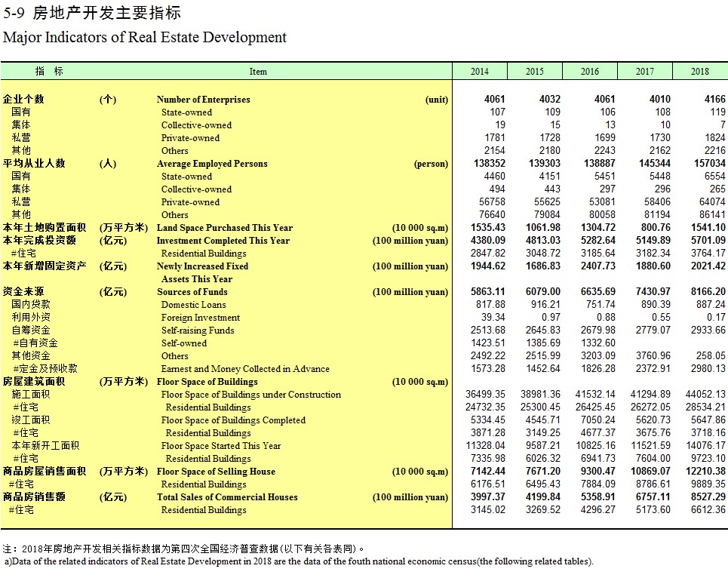Click the value 1332.60 in 2016 column
Screen dimensions: 728x581
(598, 343)
